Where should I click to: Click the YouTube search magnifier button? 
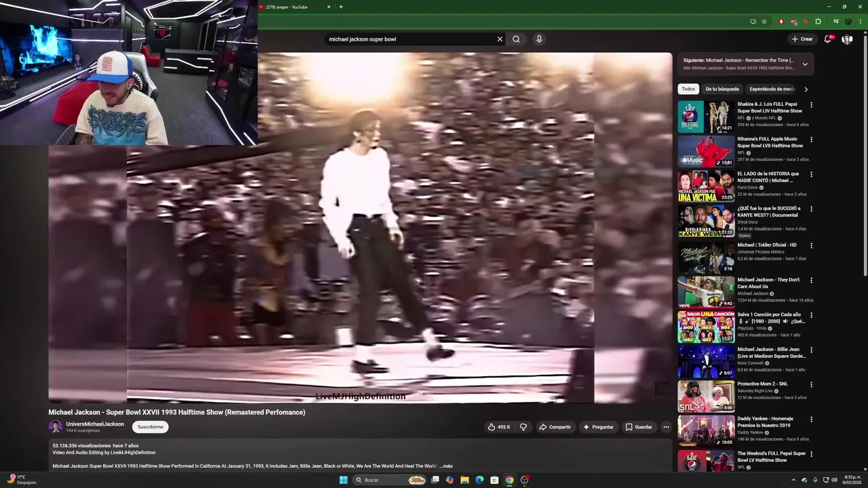tap(516, 39)
